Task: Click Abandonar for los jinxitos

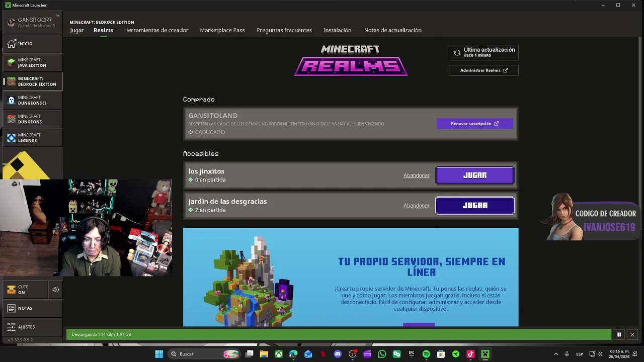Action: coord(416,175)
